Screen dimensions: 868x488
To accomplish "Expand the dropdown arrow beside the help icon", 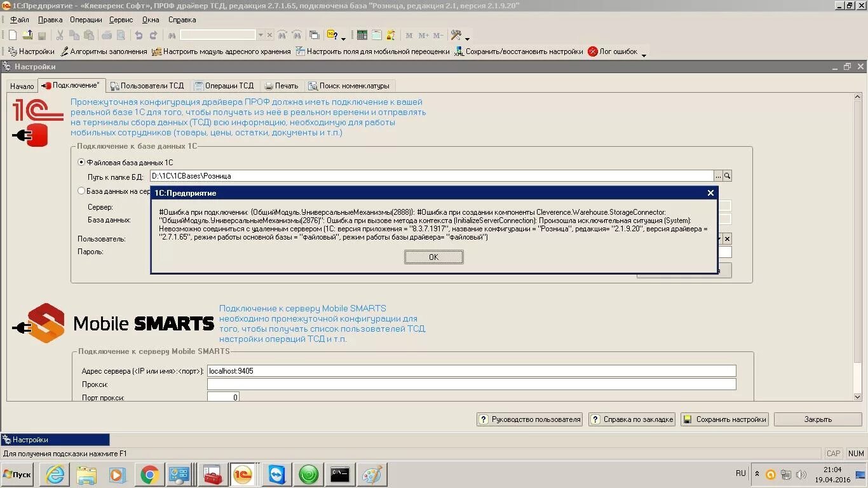I will (x=343, y=38).
